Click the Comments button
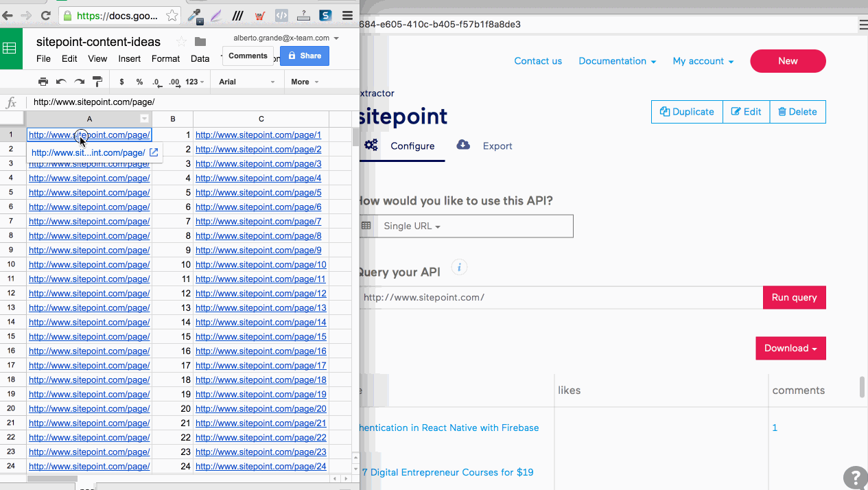Screen dimensions: 868x490 [x=248, y=56]
